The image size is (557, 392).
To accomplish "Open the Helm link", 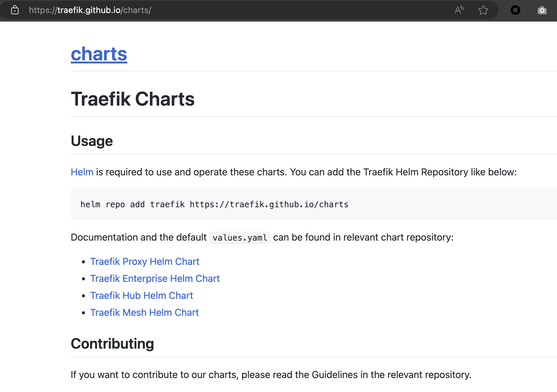I will (82, 172).
